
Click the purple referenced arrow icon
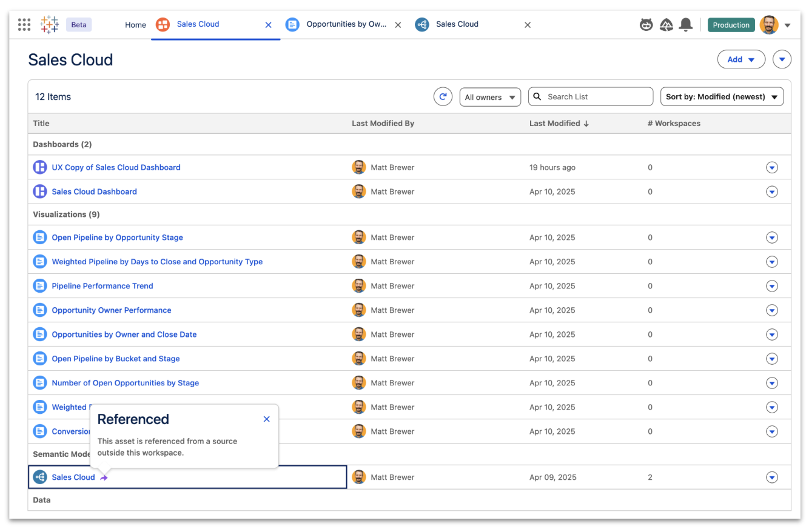coord(104,478)
